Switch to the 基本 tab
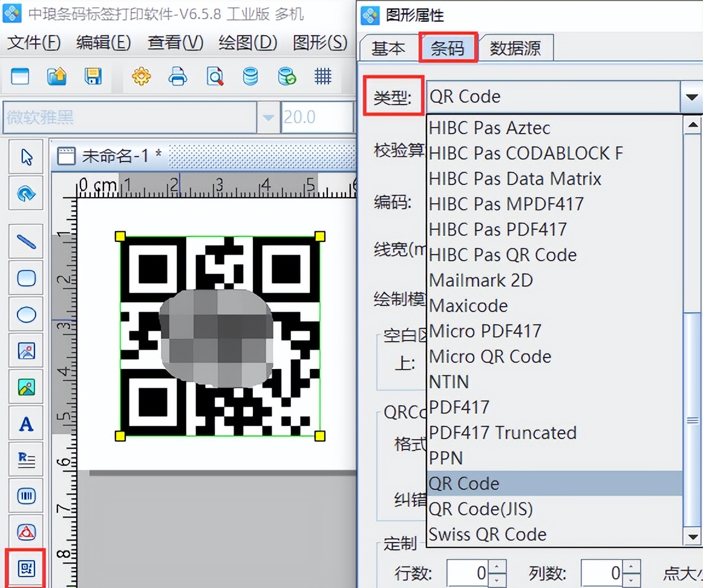Screen dimensions: 703x588 pos(388,48)
